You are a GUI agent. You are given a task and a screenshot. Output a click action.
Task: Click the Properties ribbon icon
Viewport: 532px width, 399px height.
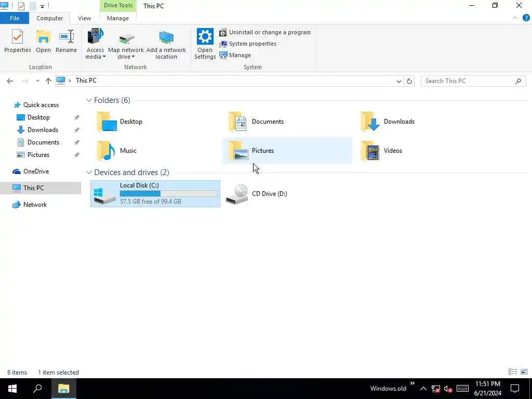17,37
